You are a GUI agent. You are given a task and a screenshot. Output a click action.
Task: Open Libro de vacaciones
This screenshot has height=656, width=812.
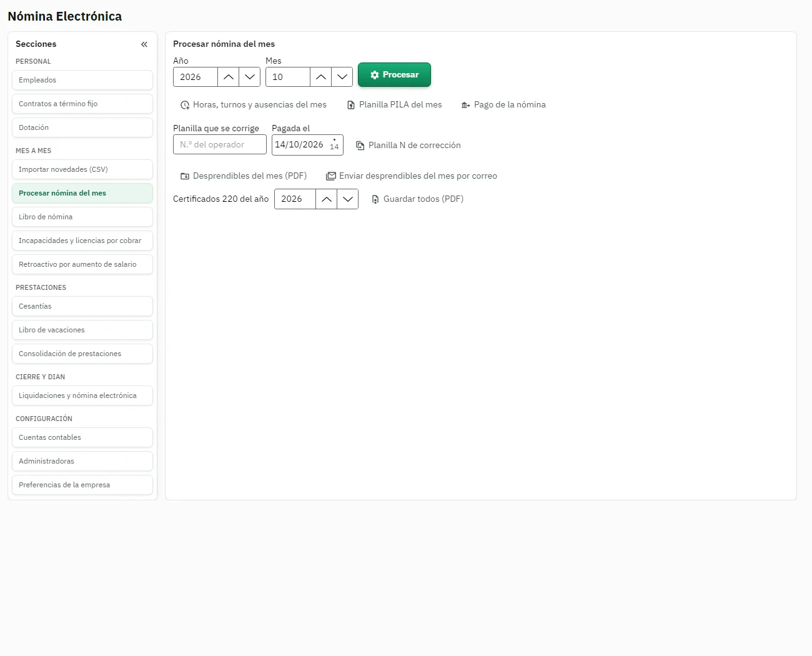click(x=82, y=330)
